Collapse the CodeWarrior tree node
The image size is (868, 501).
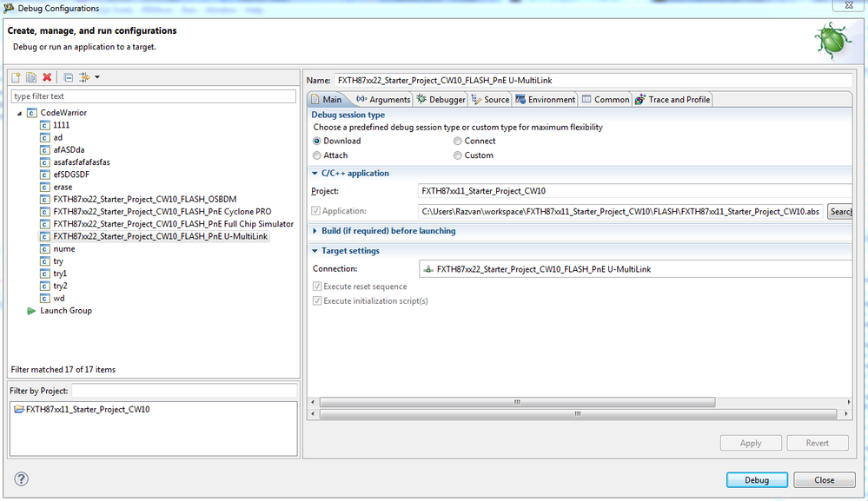tap(19, 114)
